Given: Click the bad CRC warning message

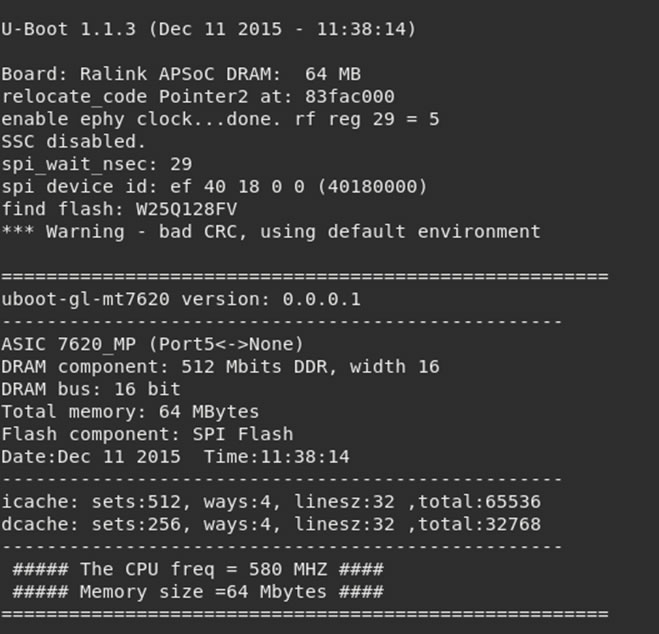Looking at the screenshot, I should 271,232.
